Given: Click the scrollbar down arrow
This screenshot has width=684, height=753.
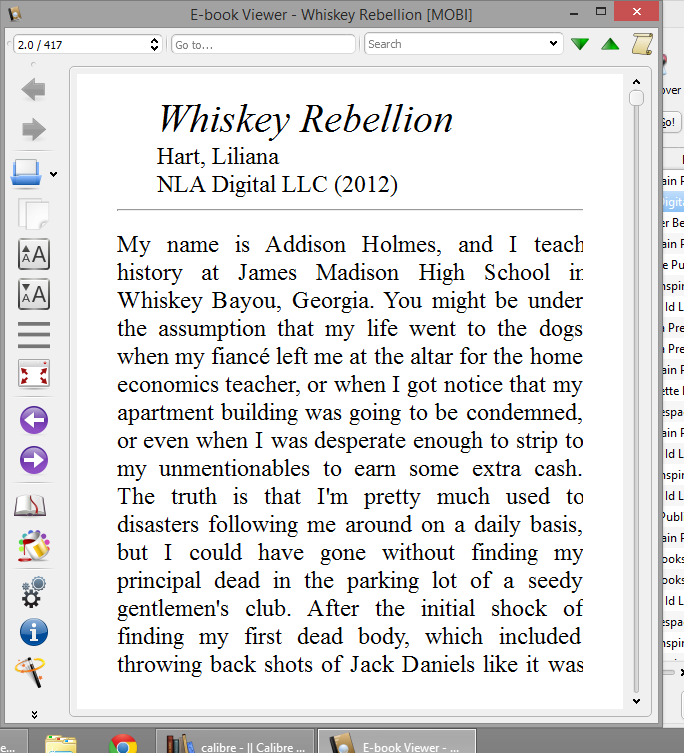Looking at the screenshot, I should click(636, 701).
